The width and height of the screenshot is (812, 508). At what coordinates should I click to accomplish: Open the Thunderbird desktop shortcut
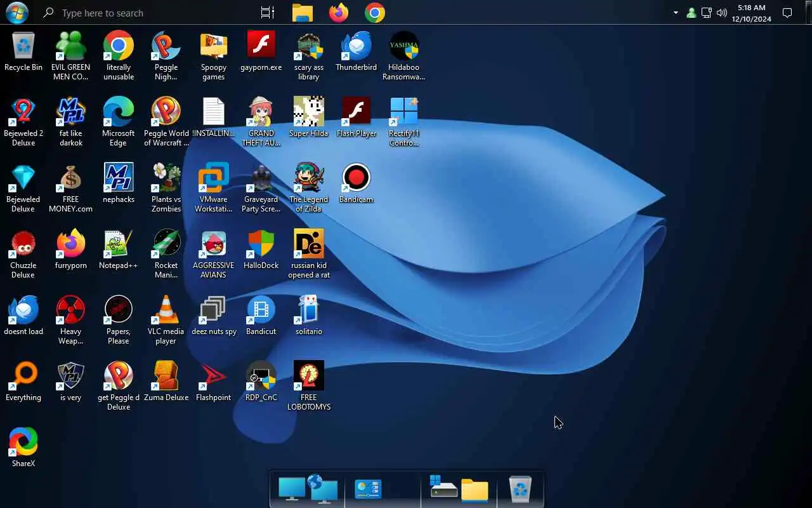(x=357, y=52)
